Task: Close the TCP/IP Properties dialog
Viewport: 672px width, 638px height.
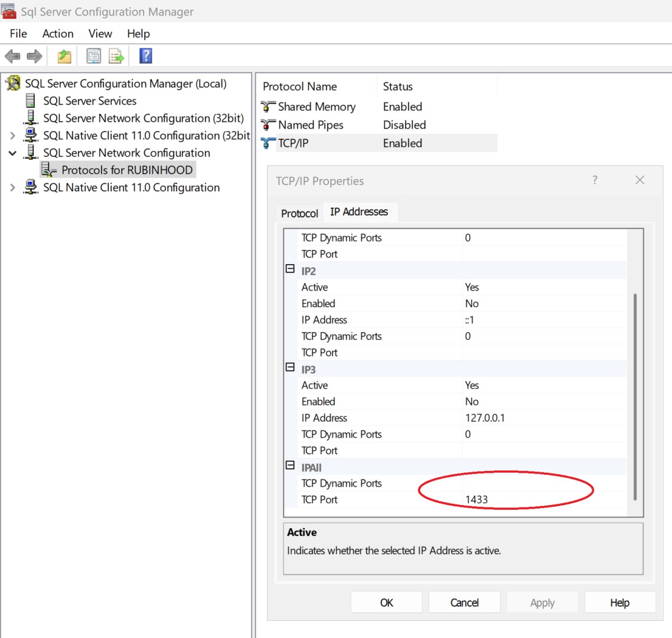Action: click(x=640, y=180)
